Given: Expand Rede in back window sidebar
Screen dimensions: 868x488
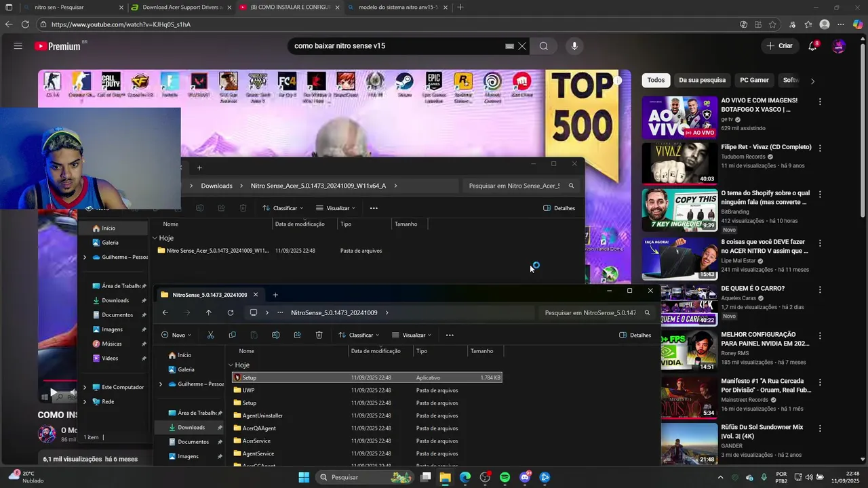Looking at the screenshot, I should click(85, 402).
